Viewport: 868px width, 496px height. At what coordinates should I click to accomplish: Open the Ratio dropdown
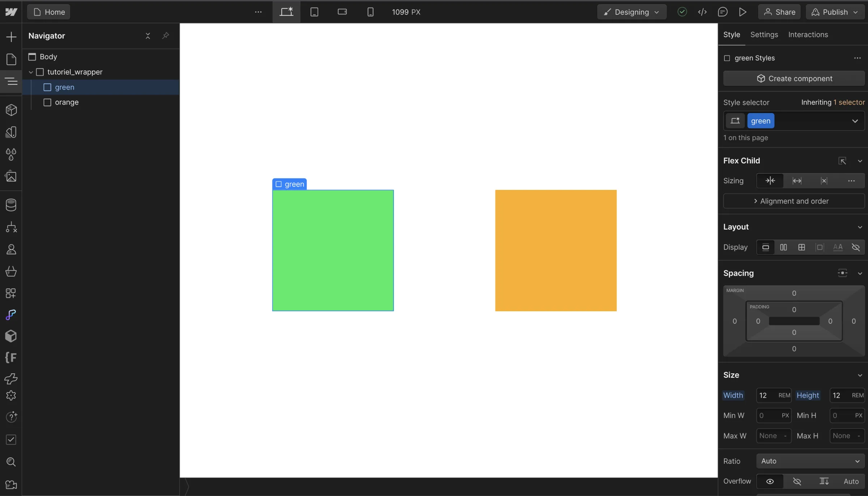809,461
